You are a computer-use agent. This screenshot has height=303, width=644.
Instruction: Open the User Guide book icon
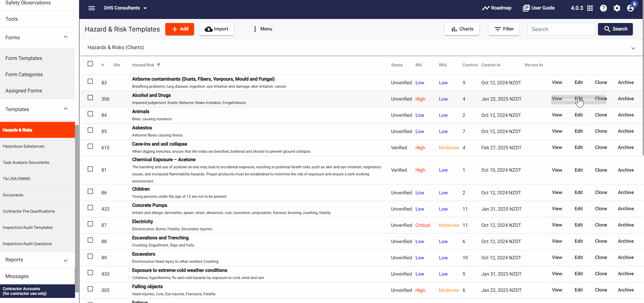click(526, 8)
